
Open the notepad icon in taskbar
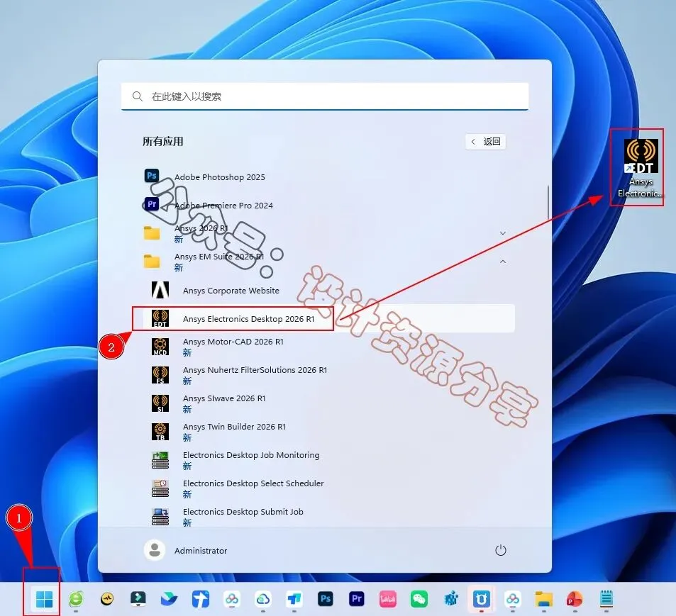(x=606, y=599)
